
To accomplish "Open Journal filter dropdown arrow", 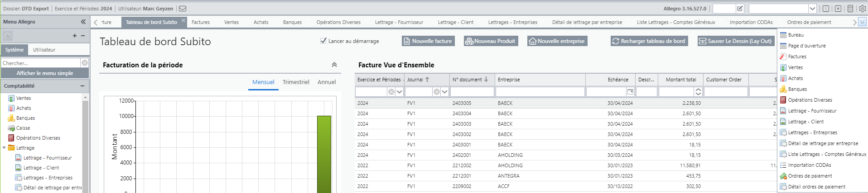I will pos(445,92).
